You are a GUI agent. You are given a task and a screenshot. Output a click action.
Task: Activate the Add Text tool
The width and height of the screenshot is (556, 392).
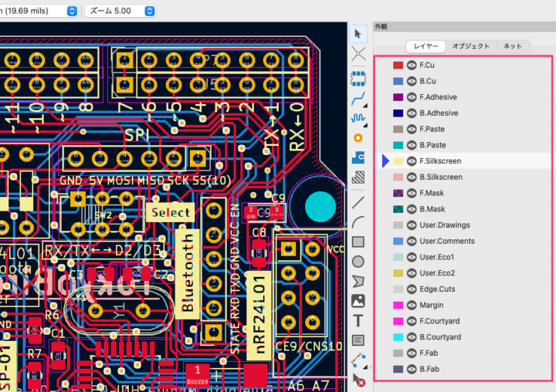click(358, 320)
